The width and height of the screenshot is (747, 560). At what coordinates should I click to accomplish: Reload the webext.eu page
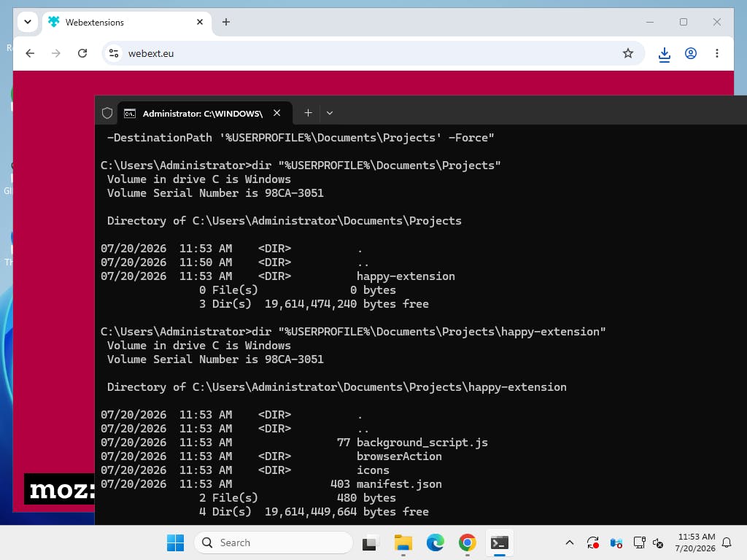click(x=82, y=53)
